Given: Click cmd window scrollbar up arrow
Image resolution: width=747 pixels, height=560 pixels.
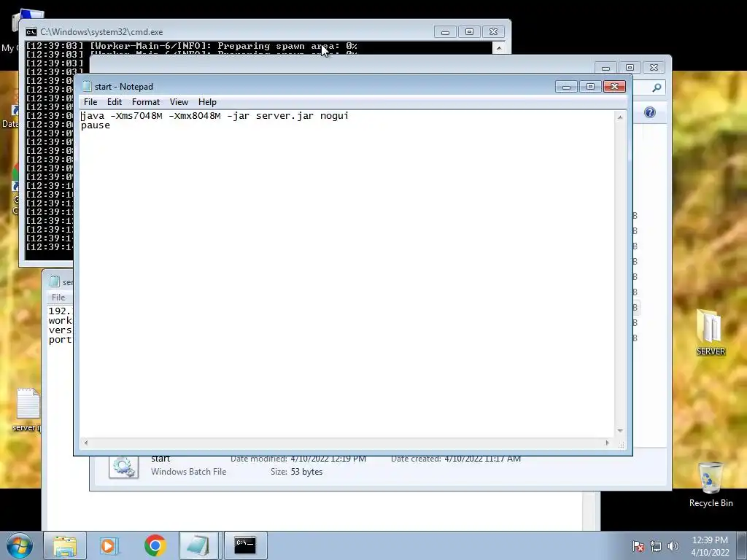Looking at the screenshot, I should [498, 47].
